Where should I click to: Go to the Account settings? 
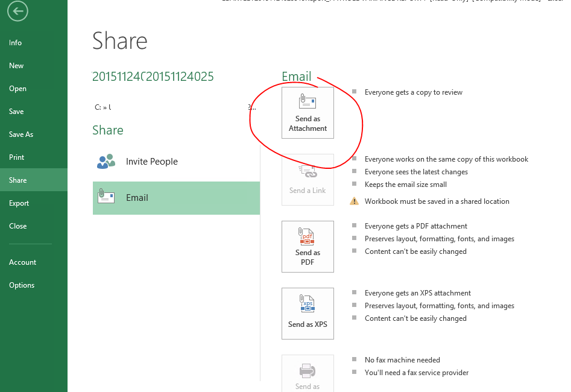(x=22, y=262)
